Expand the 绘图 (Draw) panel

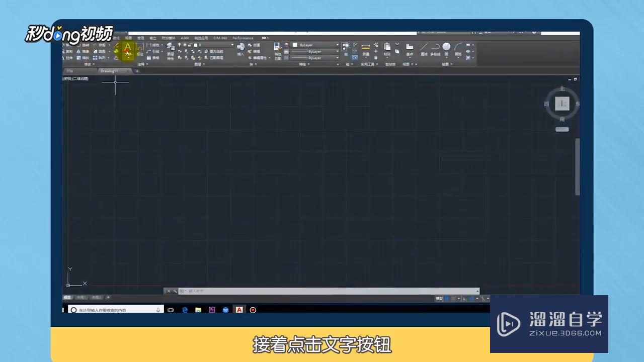pos(447,64)
